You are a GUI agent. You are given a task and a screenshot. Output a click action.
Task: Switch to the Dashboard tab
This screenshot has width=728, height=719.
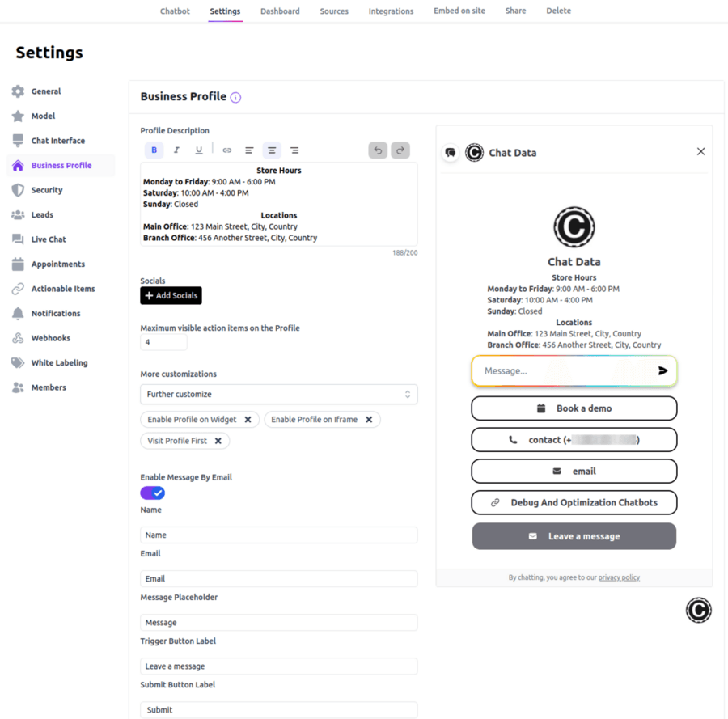[280, 11]
